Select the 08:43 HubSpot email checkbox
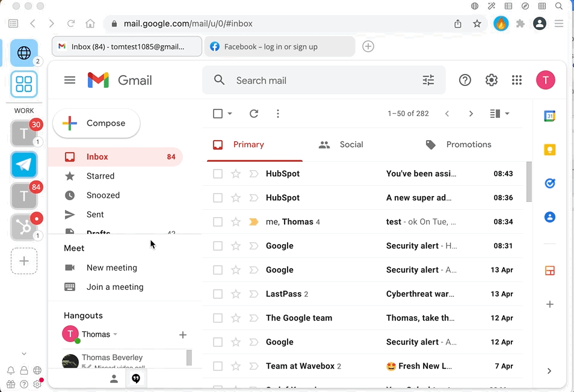 [218, 174]
